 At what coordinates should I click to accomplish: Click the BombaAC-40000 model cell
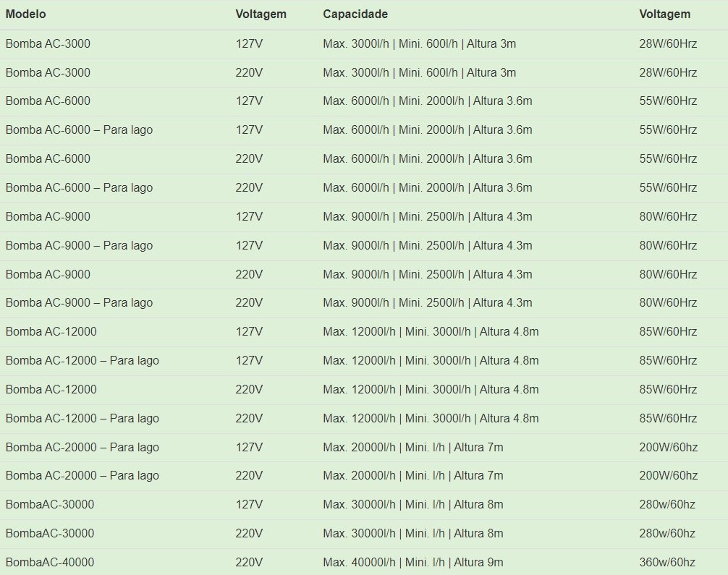point(50,562)
